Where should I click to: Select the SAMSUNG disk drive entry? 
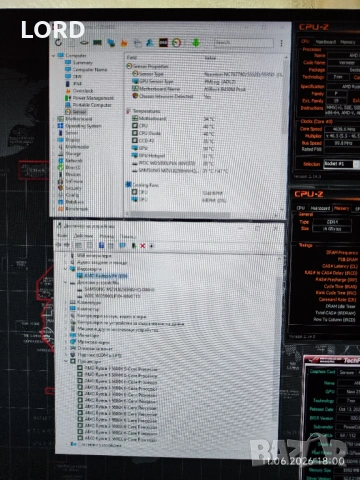[116, 289]
